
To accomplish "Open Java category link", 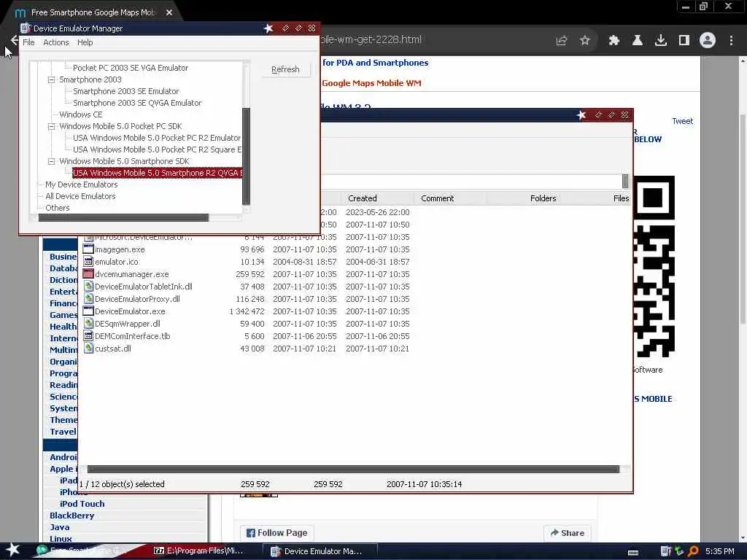I will [60, 527].
